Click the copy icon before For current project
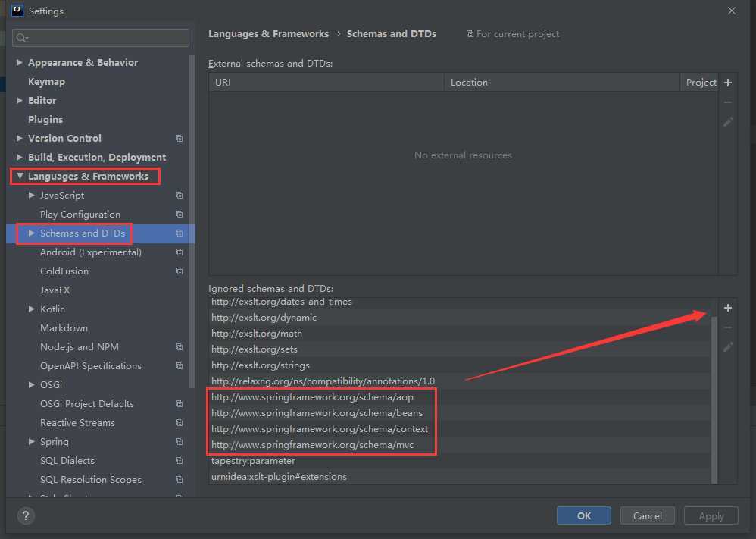756x539 pixels. pyautogui.click(x=470, y=34)
